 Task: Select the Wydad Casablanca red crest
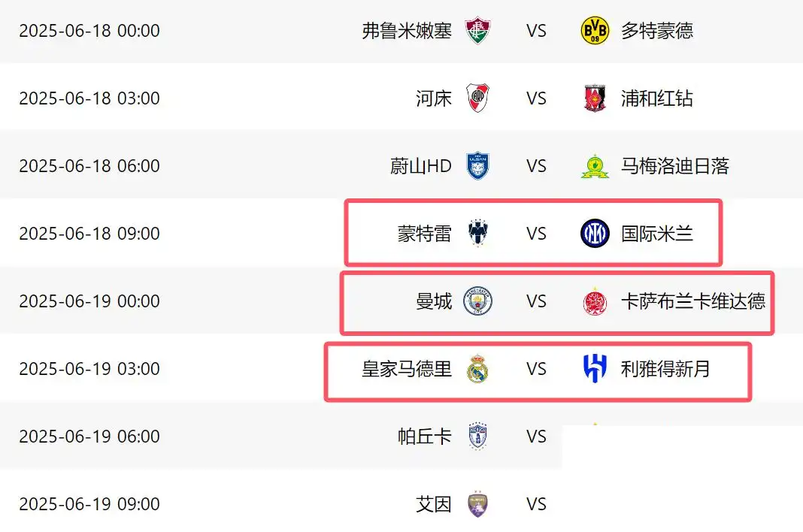pyautogui.click(x=595, y=301)
